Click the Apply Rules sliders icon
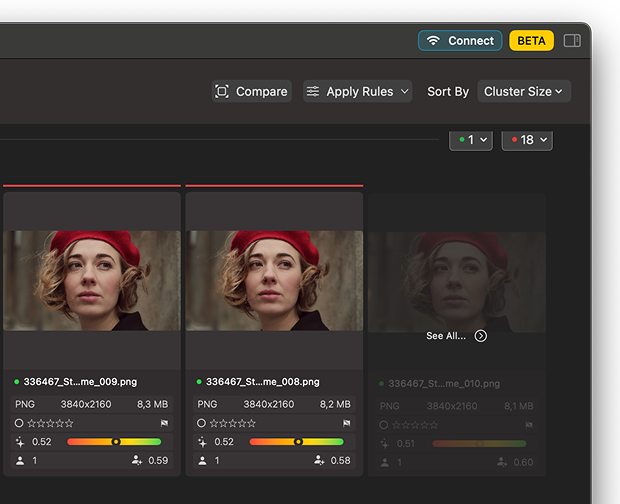Viewport: 620px width, 504px height. tap(313, 91)
